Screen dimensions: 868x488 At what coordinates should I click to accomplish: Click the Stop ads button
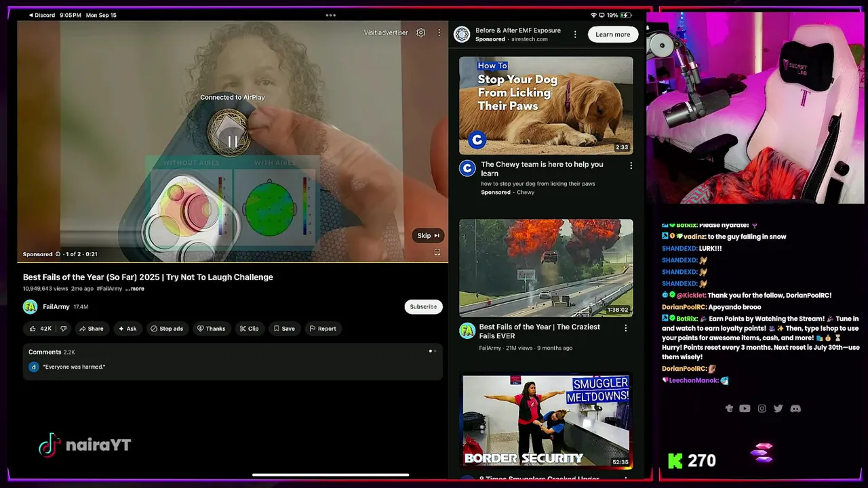[x=167, y=329]
